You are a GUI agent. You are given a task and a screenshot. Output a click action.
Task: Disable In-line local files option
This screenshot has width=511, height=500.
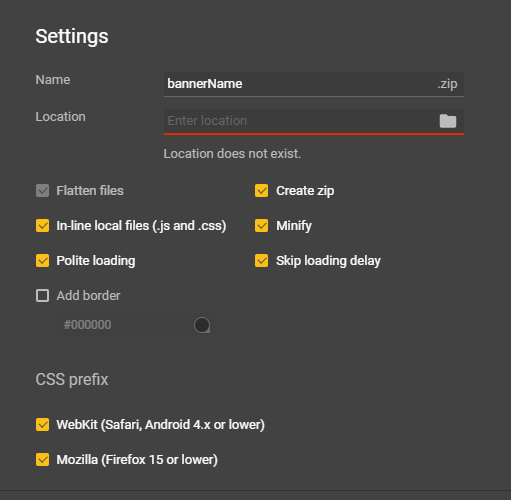click(42, 226)
